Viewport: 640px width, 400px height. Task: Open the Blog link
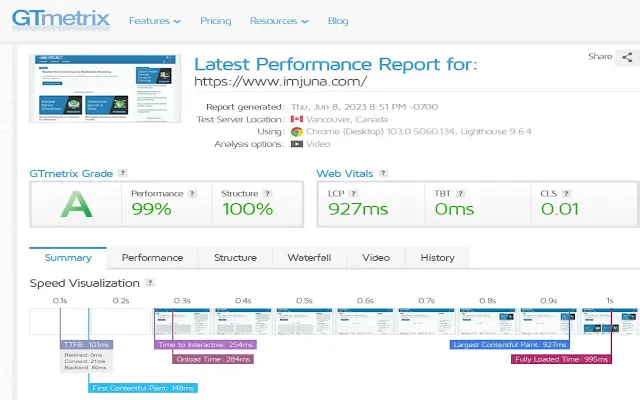(338, 21)
